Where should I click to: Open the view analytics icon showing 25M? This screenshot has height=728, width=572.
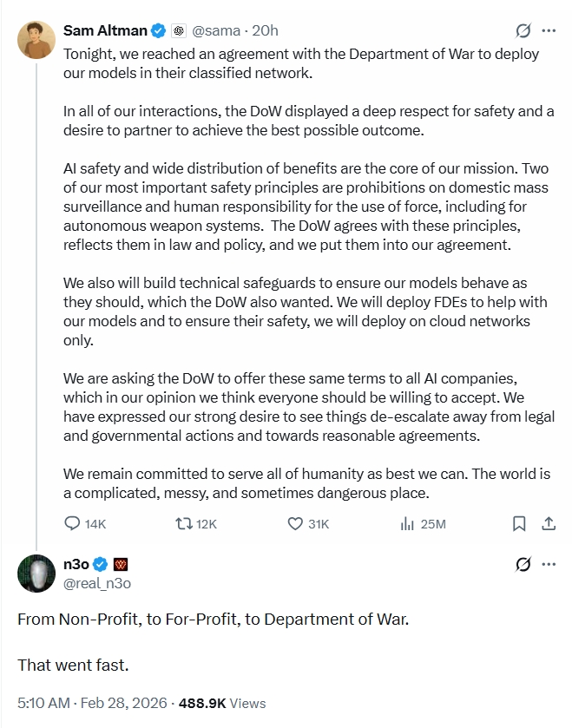[x=406, y=523]
